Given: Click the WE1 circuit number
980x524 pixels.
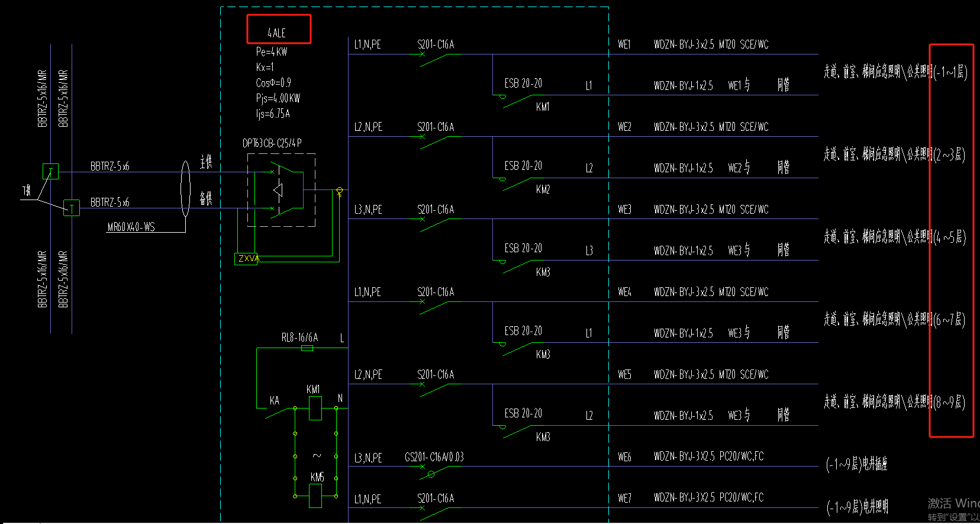Looking at the screenshot, I should (x=624, y=44).
